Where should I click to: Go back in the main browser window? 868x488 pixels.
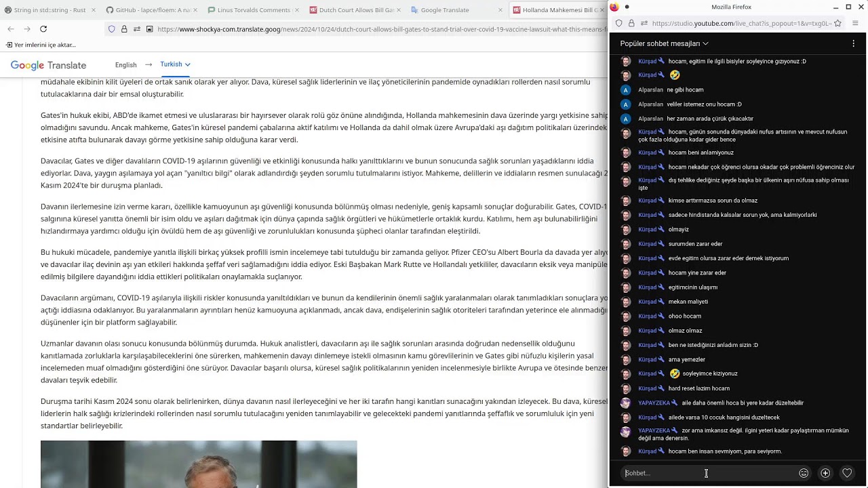tap(11, 29)
